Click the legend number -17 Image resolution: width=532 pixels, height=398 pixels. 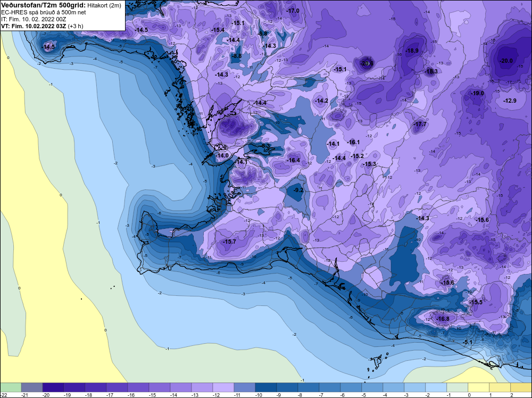point(110,395)
